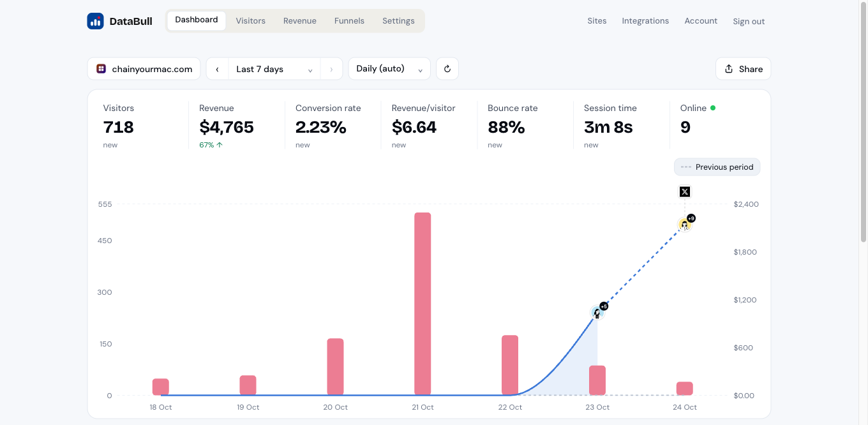Screen dimensions: 868x425
Task: Click the +5 customer avatar marker
Action: pos(597,312)
